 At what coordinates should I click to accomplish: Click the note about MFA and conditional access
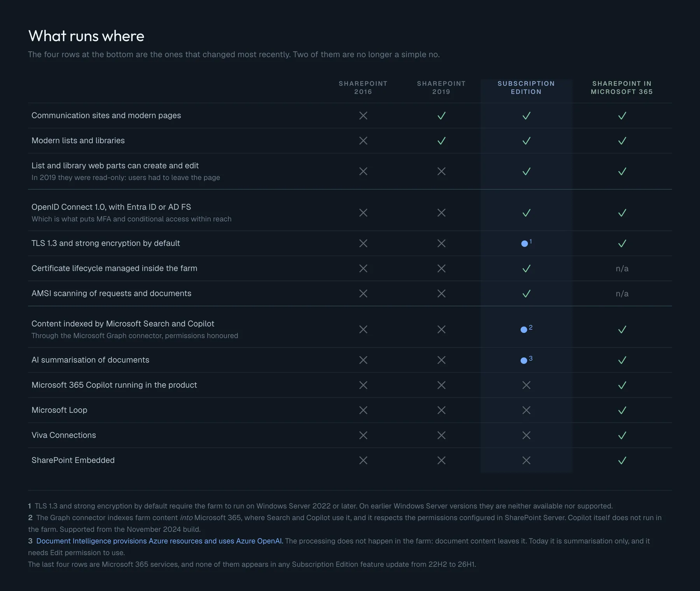pos(131,219)
